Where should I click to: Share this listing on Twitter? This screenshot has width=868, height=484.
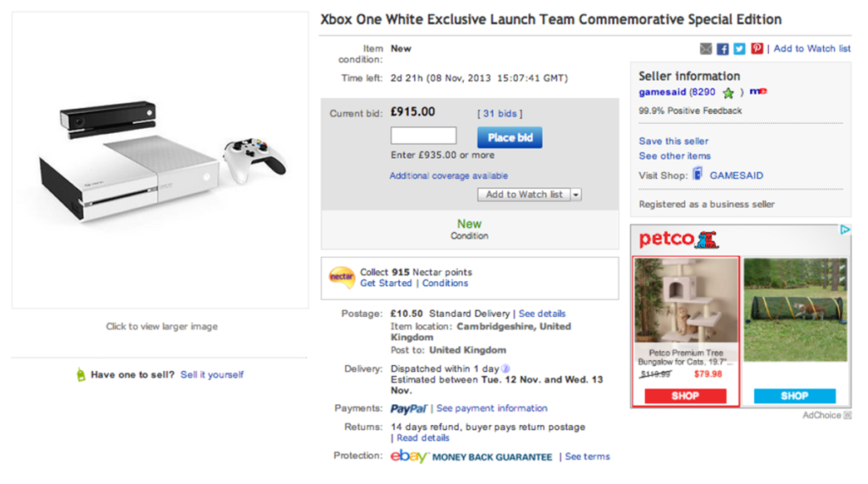[x=739, y=49]
